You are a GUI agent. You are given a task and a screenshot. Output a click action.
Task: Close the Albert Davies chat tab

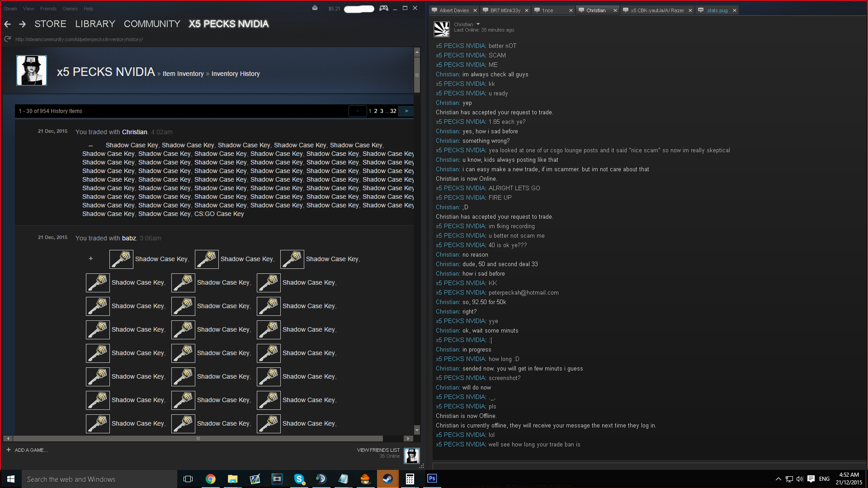tap(475, 10)
